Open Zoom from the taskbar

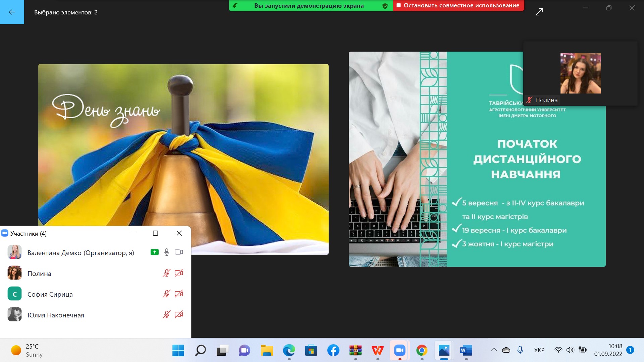point(399,351)
